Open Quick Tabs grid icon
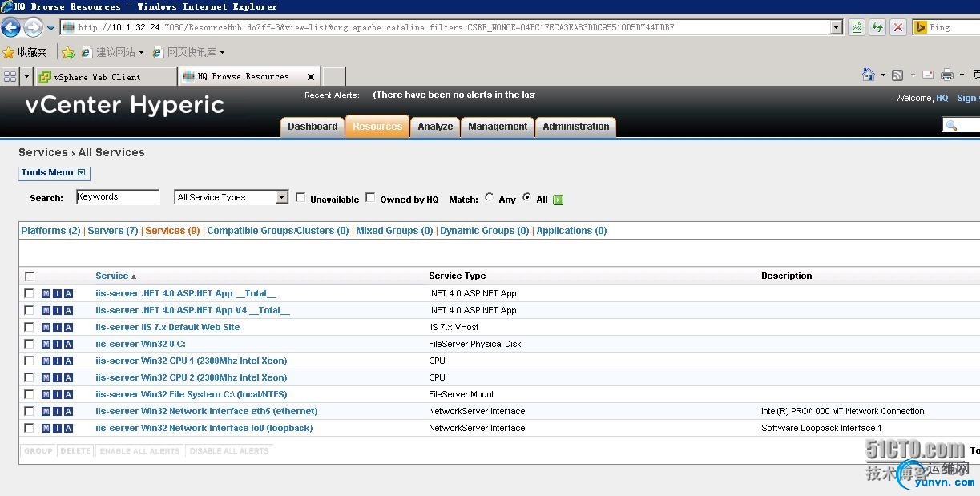Viewport: 980px width, 496px height. (x=10, y=76)
